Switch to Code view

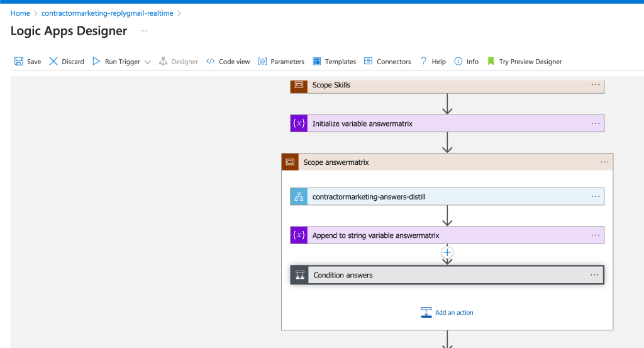(234, 62)
